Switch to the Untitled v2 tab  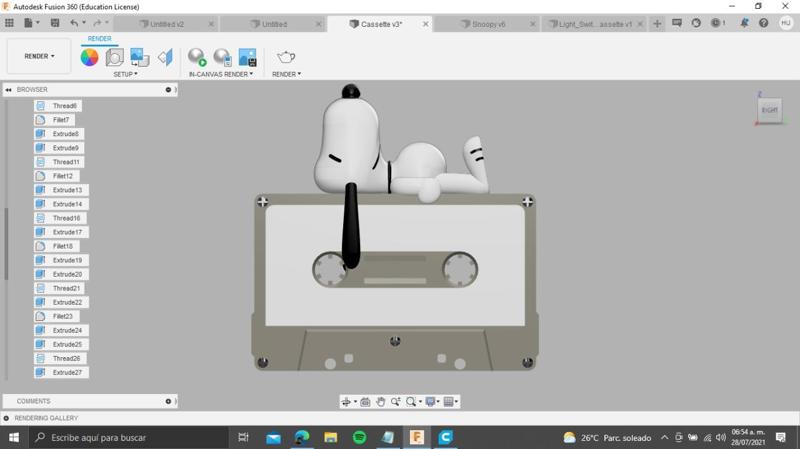point(167,24)
